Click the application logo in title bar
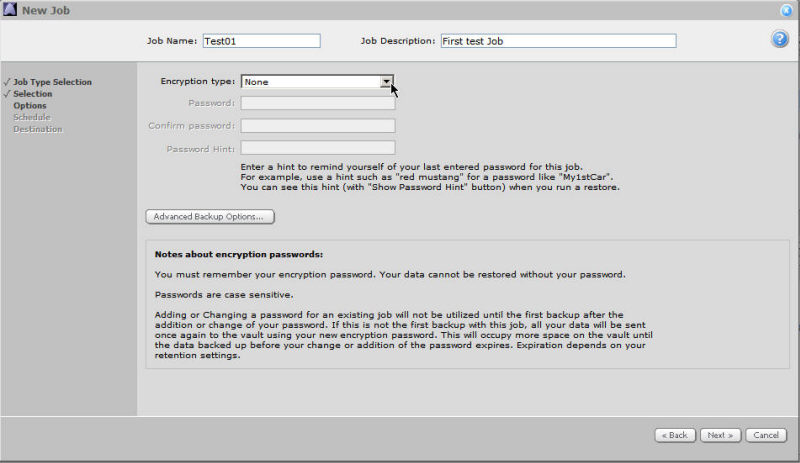Viewport: 800px width, 463px height. (10, 10)
